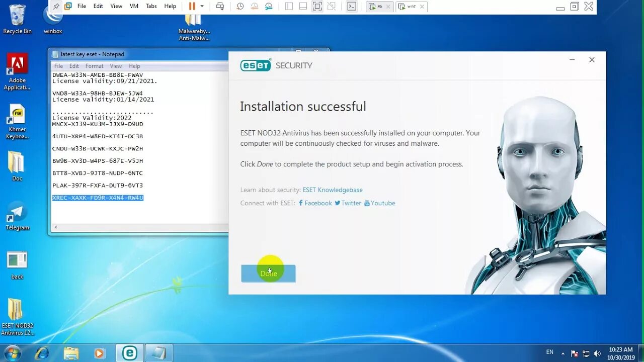Open the ESET Knowledgebase link
The image size is (644, 362).
pyautogui.click(x=333, y=190)
